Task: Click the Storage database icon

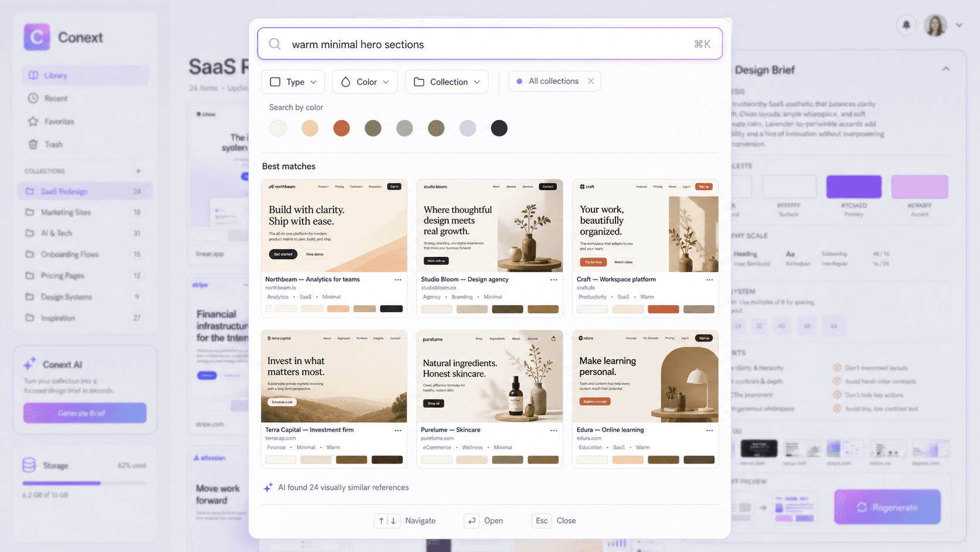Action: coord(29,465)
